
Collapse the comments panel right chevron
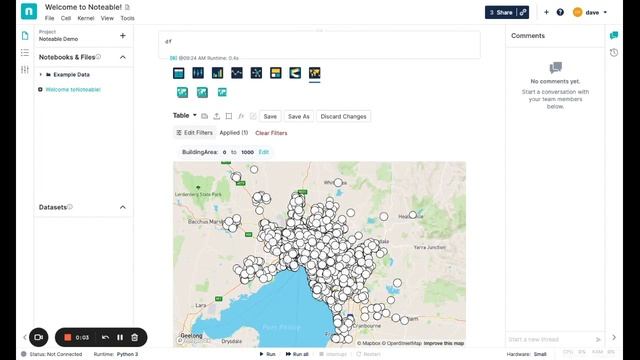[x=614, y=338]
